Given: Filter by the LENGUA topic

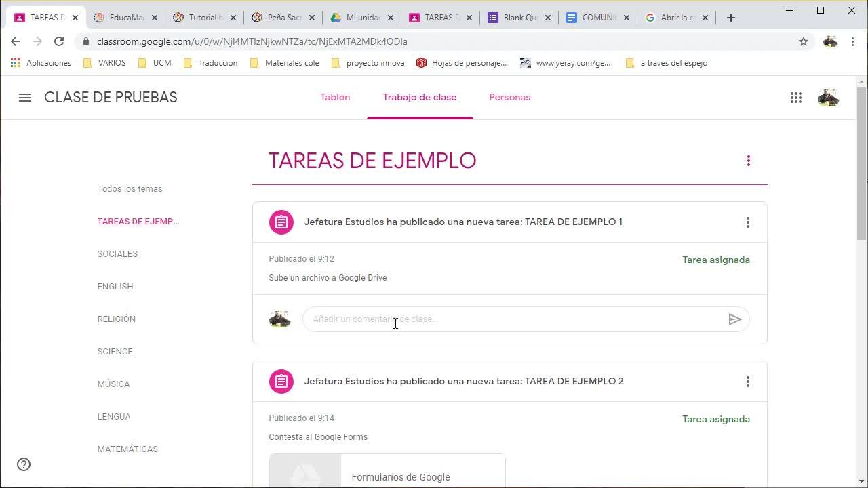Looking at the screenshot, I should click(x=114, y=417).
